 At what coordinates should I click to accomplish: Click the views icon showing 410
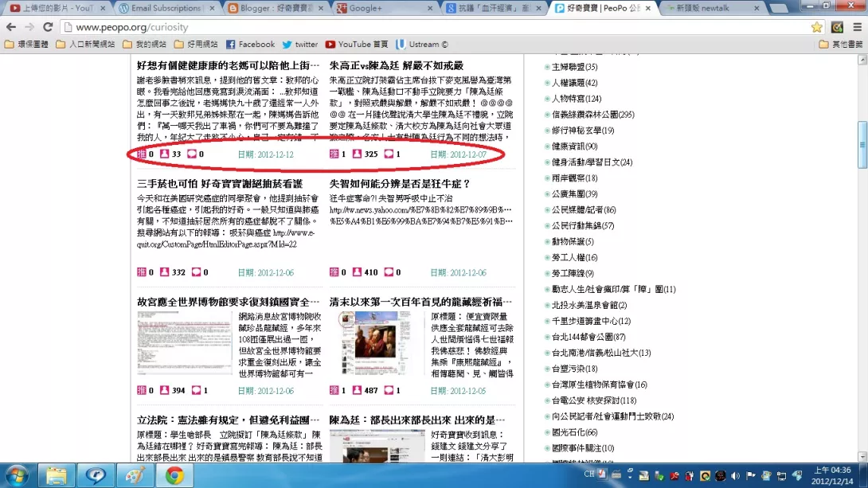pyautogui.click(x=357, y=272)
